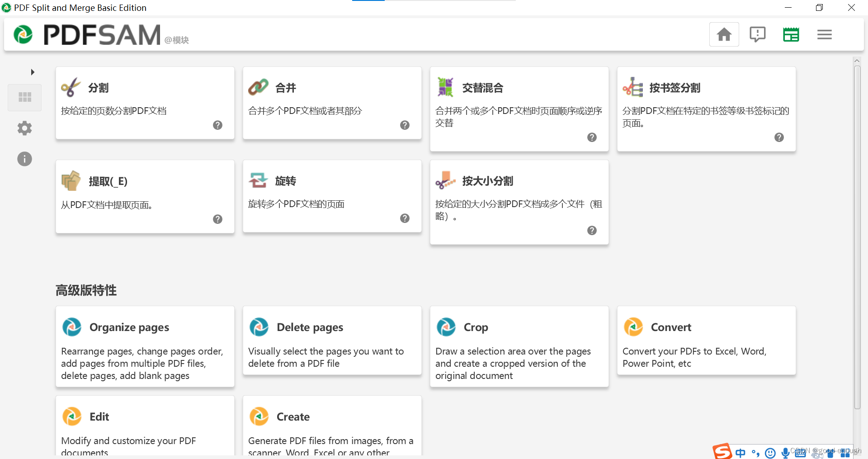Expand the left sidebar with the arrow
Image resolution: width=868 pixels, height=459 pixels.
[x=32, y=72]
